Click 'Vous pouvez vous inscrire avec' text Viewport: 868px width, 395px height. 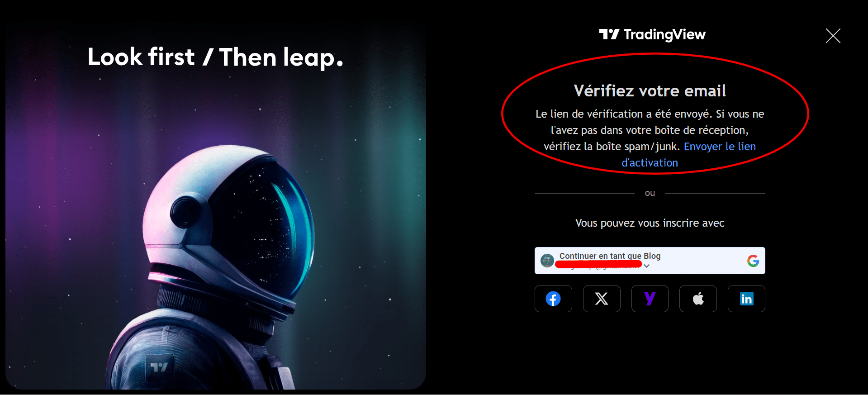(x=650, y=223)
